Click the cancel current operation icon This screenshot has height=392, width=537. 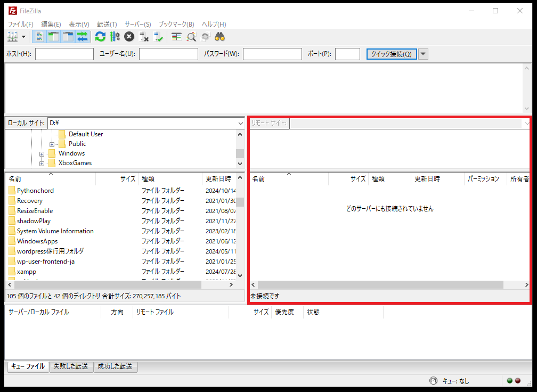pos(129,37)
